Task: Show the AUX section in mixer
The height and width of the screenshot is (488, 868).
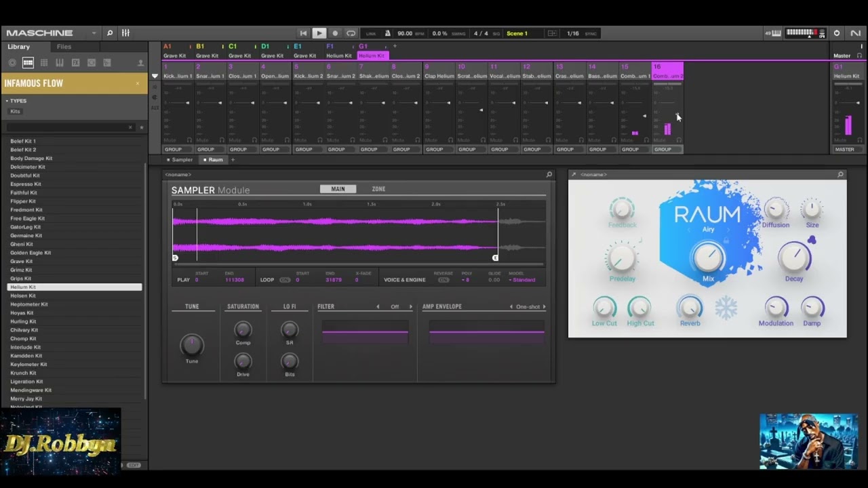Action: pos(155,108)
